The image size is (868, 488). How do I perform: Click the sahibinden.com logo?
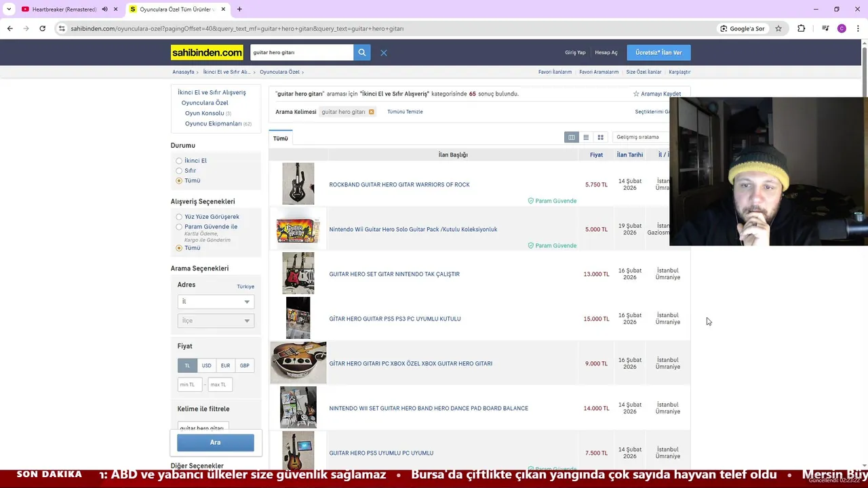[207, 52]
